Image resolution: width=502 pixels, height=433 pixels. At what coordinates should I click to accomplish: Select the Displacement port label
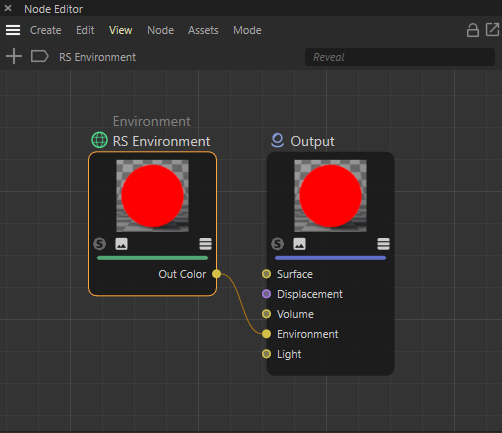310,294
